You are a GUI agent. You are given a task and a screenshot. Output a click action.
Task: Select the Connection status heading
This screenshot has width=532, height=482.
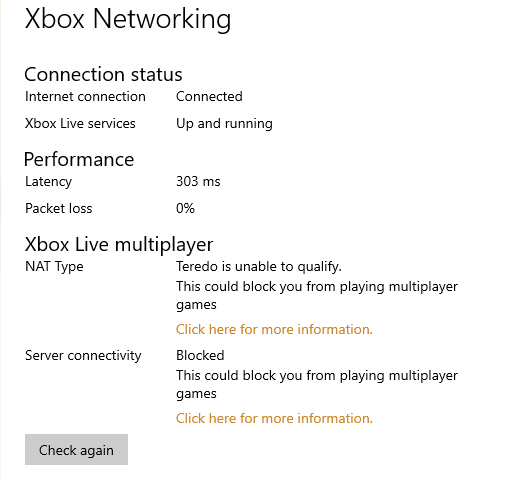pos(103,74)
